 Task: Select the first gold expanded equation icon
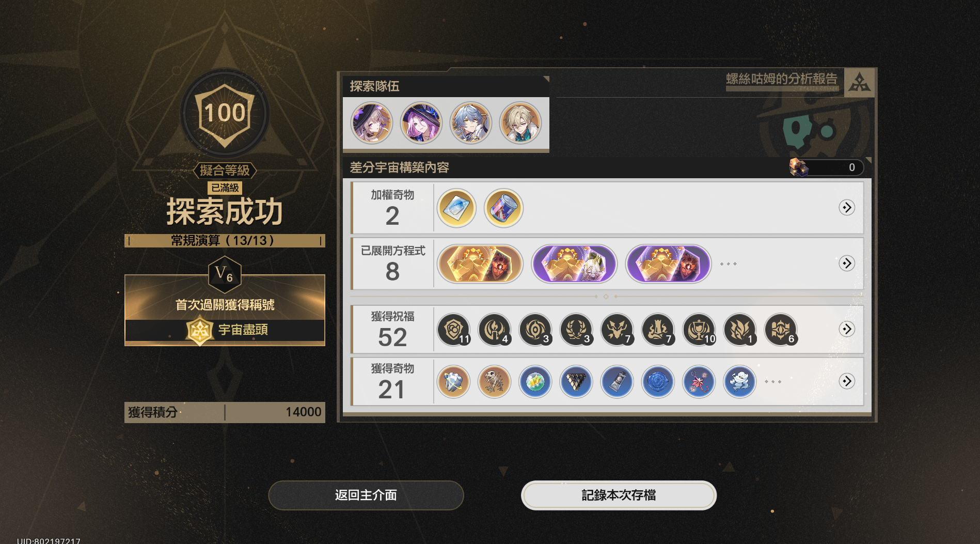pyautogui.click(x=480, y=264)
